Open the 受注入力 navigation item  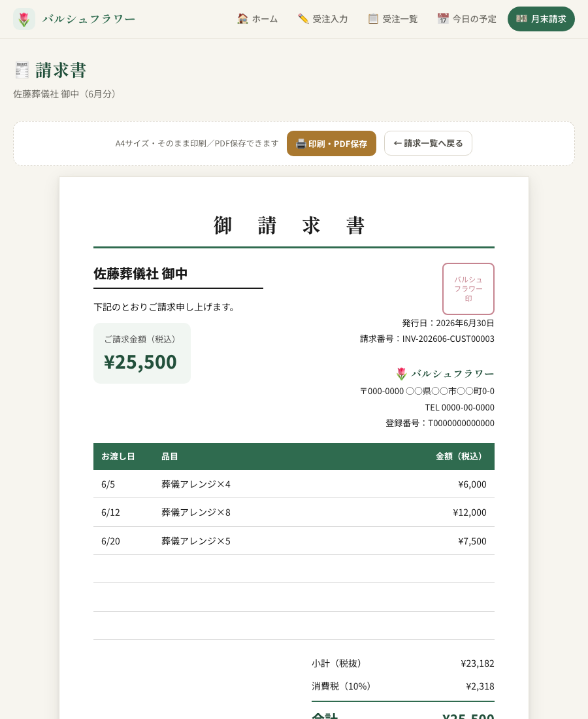tap(323, 19)
